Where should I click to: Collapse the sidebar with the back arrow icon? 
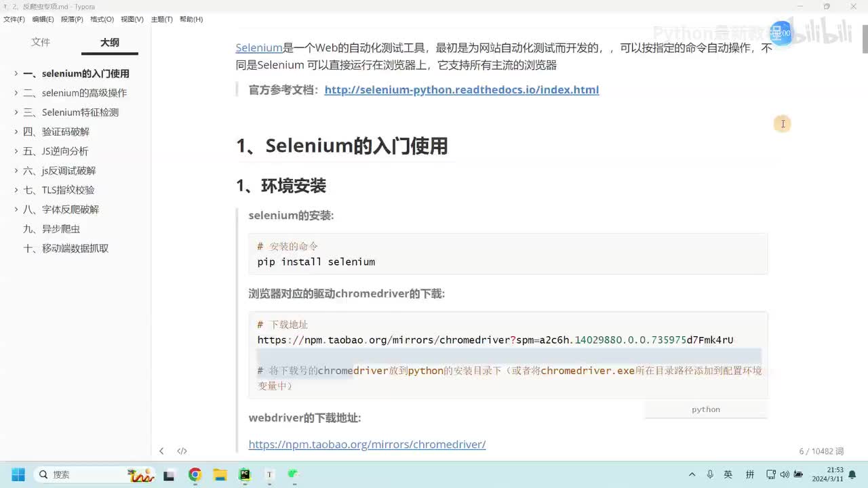coord(161,451)
